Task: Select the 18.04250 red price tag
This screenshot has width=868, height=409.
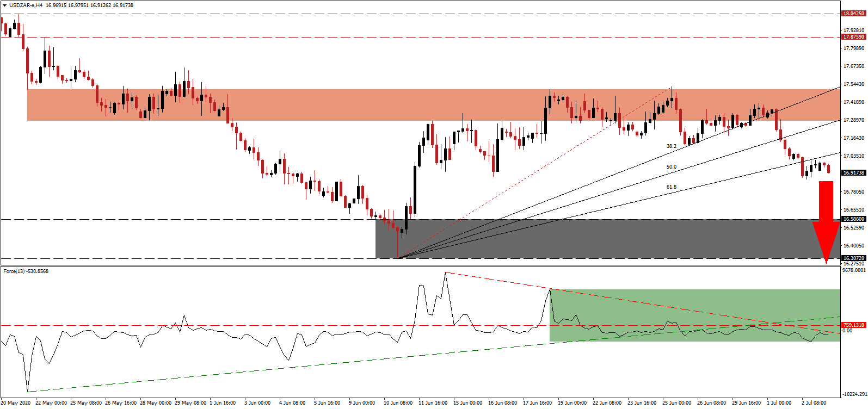Action: pos(853,13)
